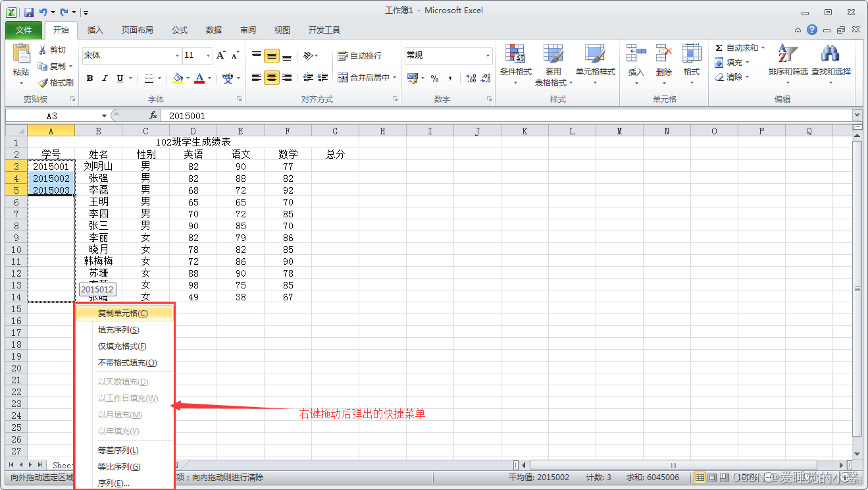Open Find and Select (查找和选择)
868x490 pixels.
830,65
